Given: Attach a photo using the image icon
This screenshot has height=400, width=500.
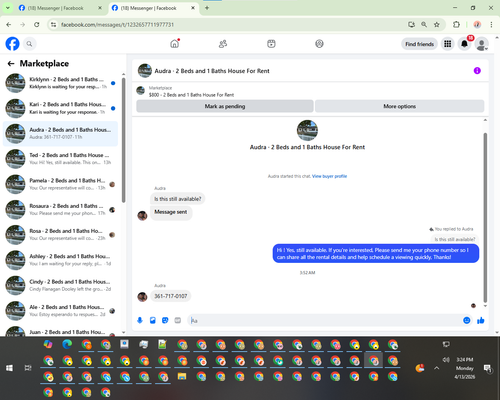Looking at the screenshot, I should 153,320.
